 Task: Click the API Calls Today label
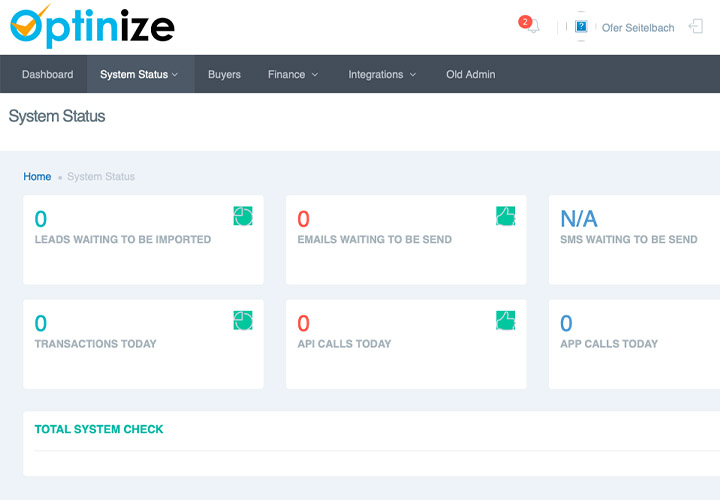tap(344, 344)
